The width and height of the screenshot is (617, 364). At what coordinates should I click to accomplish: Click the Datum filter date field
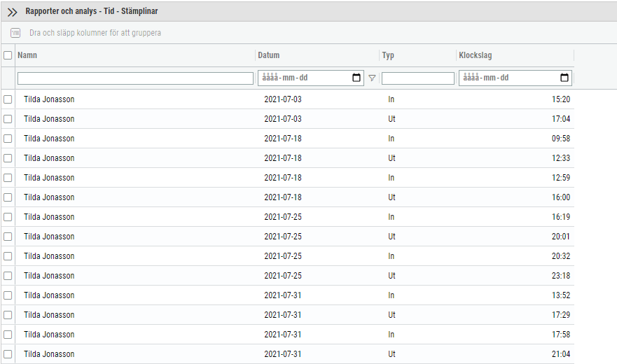(311, 78)
